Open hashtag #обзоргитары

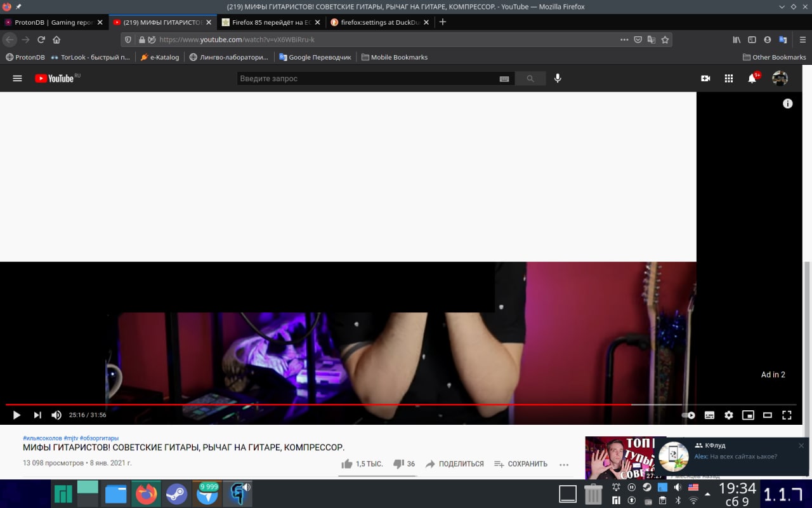[x=99, y=438]
